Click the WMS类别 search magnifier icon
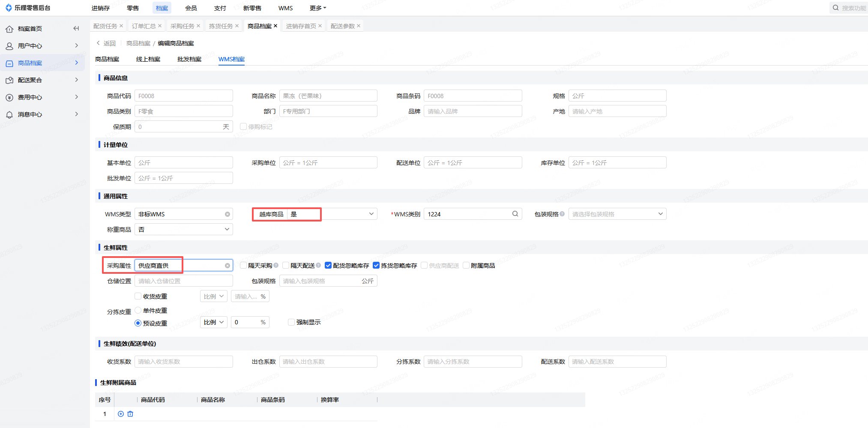 point(515,214)
